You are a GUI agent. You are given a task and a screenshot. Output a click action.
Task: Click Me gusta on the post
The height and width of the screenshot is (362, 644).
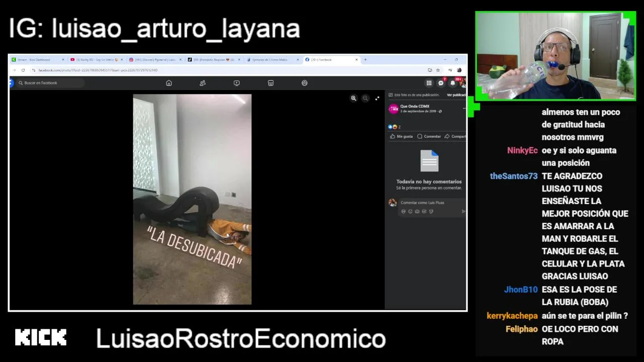click(401, 136)
